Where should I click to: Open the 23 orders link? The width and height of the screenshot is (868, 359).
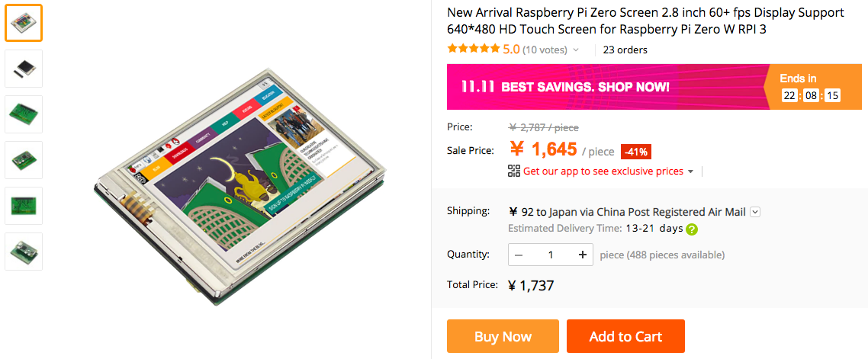(x=625, y=50)
